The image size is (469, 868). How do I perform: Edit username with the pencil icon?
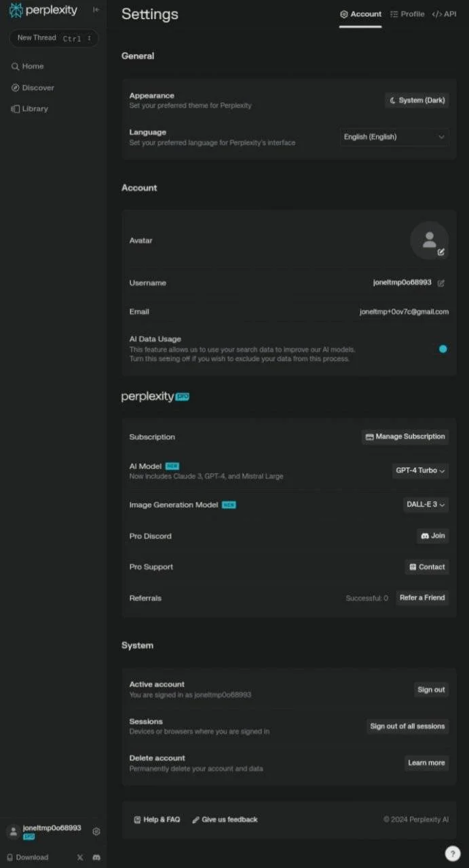(x=441, y=283)
